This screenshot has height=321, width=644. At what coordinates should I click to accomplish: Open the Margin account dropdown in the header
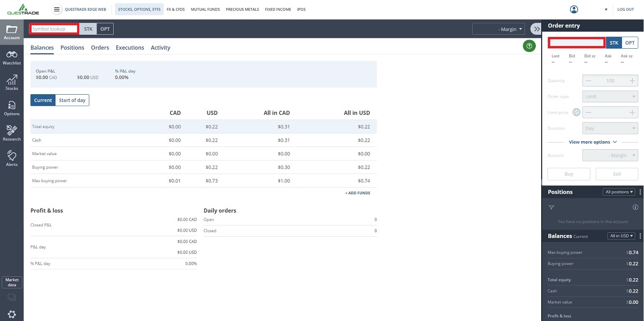click(498, 29)
